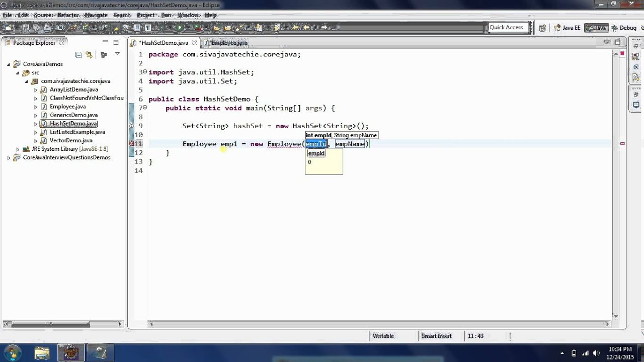644x362 pixels.
Task: Open Windows Explorer from taskbar
Action: point(42,352)
